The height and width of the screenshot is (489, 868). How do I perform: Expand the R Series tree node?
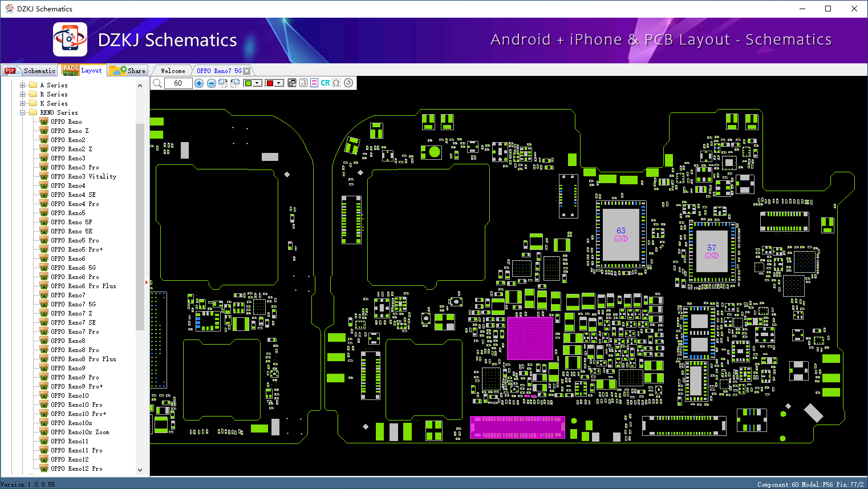pyautogui.click(x=23, y=94)
